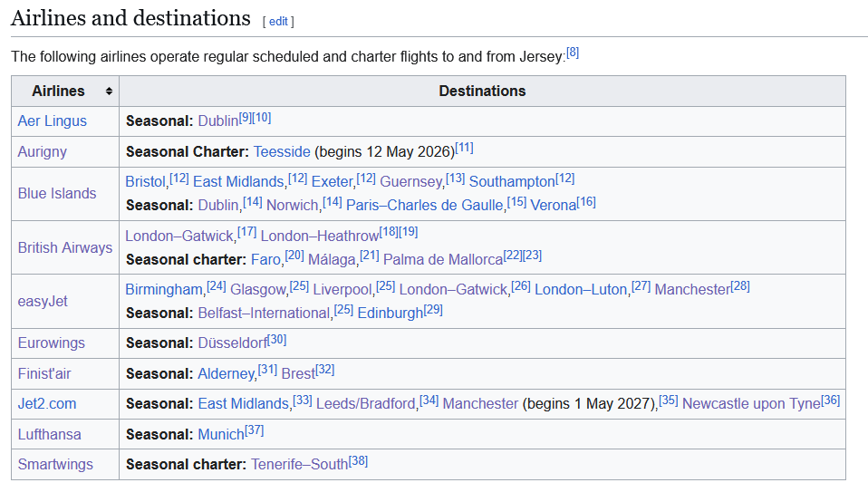Image resolution: width=868 pixels, height=502 pixels.
Task: Go to the Lufthansa article
Action: click(49, 434)
